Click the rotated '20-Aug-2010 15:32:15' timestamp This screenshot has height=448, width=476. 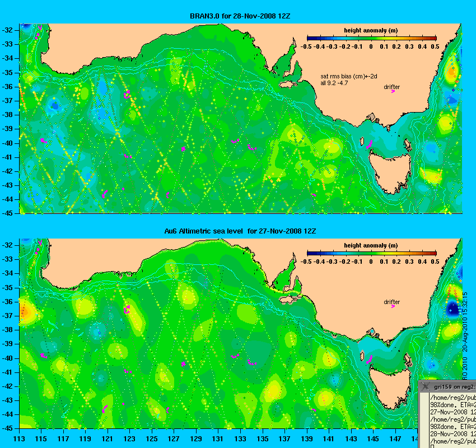pyautogui.click(x=465, y=322)
